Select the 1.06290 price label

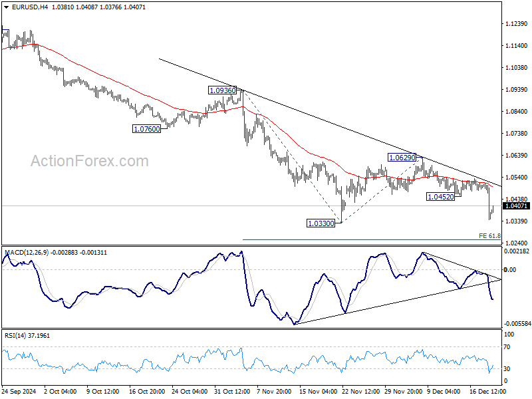point(402,158)
